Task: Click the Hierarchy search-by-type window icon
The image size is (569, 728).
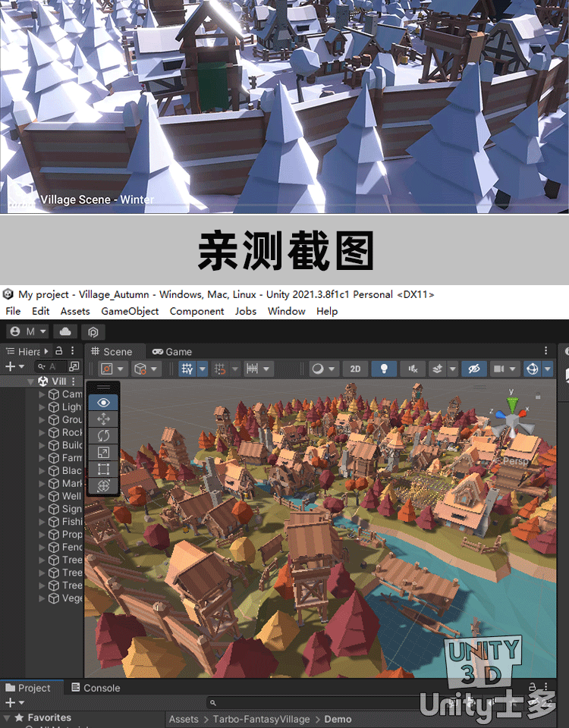Action: [x=74, y=366]
